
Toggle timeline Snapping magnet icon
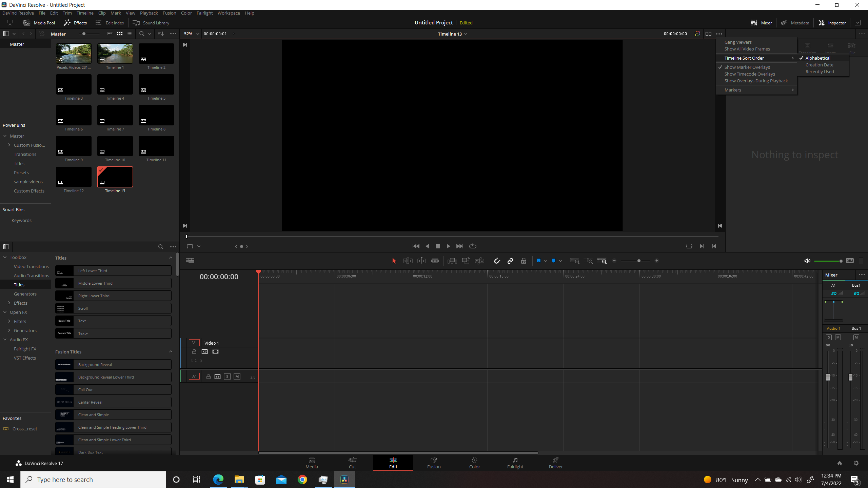497,261
